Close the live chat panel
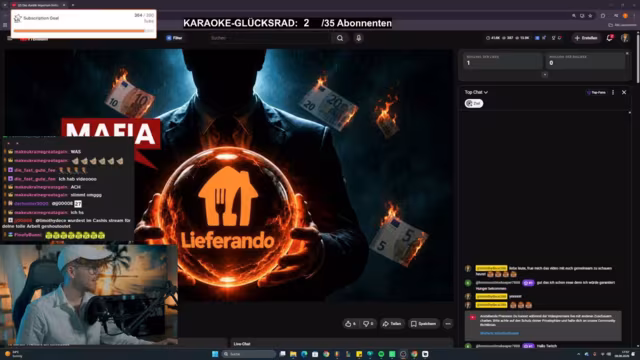This screenshot has width=640, height=360. tap(624, 93)
